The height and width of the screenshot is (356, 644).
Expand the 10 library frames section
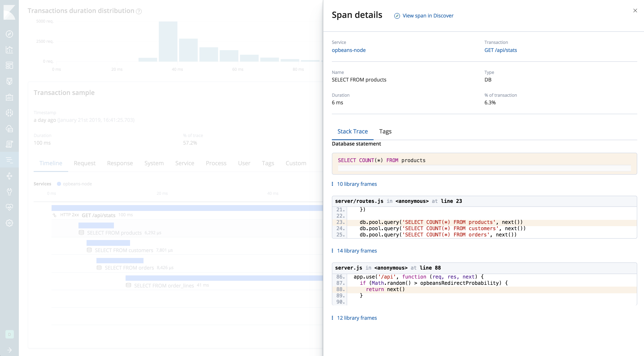pyautogui.click(x=357, y=184)
